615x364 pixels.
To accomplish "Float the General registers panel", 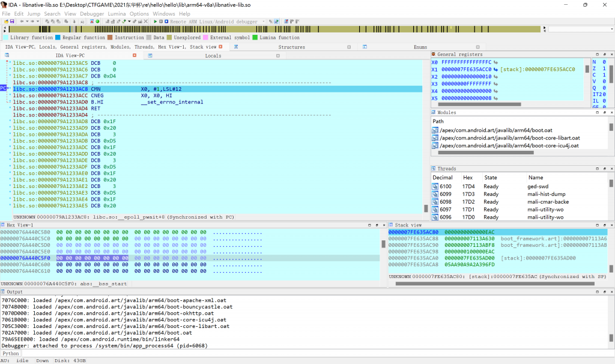I will coord(604,55).
